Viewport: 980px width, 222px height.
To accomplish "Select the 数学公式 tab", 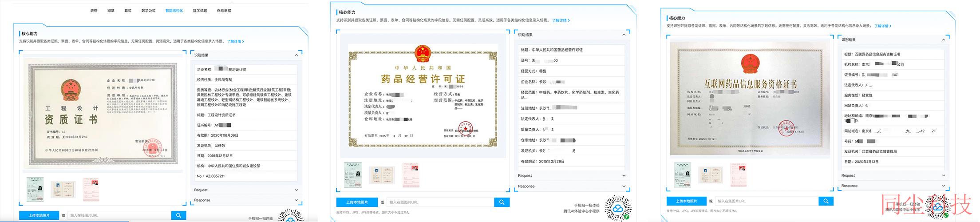I will click(x=148, y=11).
